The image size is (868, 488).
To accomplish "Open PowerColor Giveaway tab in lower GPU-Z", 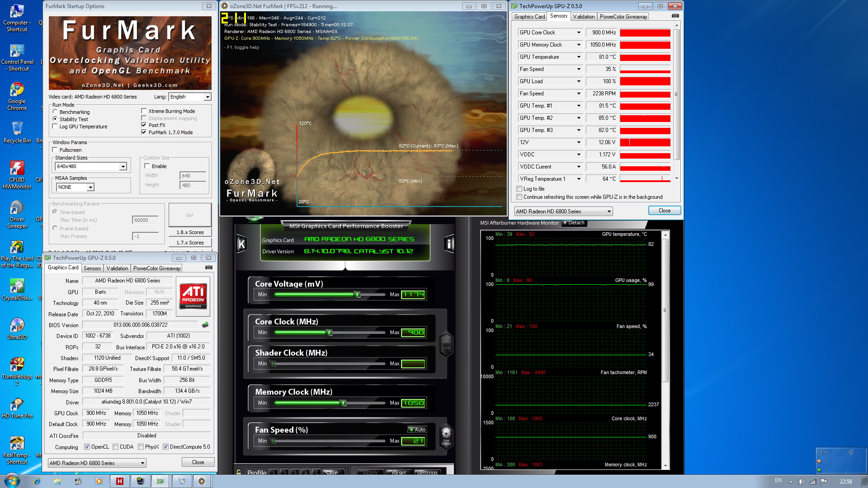I will coord(157,268).
